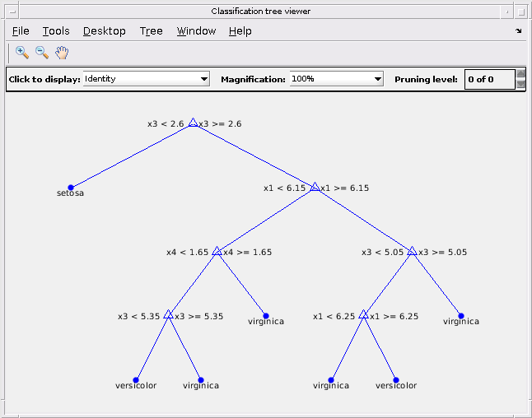Open the Click to display Identity dropdown
532x418 pixels.
(x=147, y=79)
